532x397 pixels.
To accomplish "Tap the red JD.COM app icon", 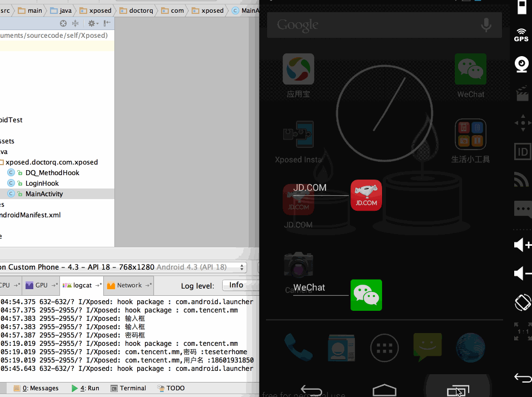I will tap(366, 195).
